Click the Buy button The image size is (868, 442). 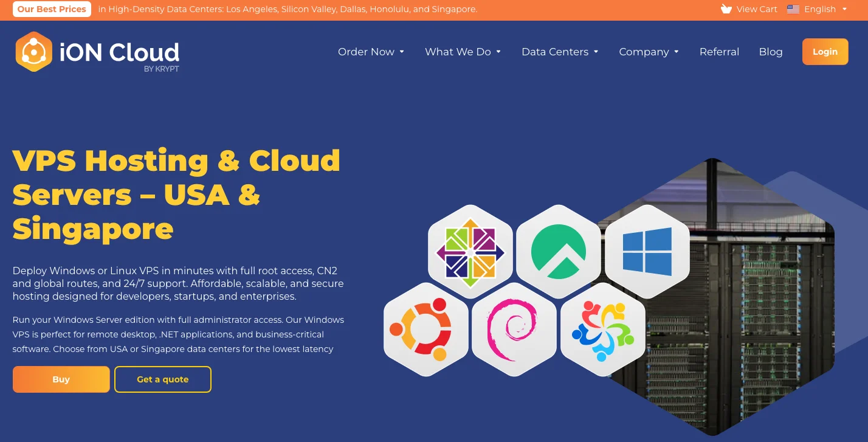(61, 379)
